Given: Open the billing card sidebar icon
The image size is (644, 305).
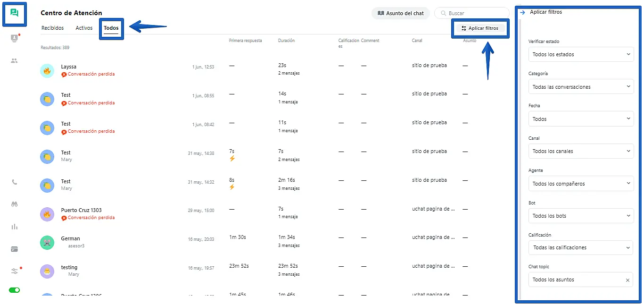Looking at the screenshot, I should coord(14,249).
